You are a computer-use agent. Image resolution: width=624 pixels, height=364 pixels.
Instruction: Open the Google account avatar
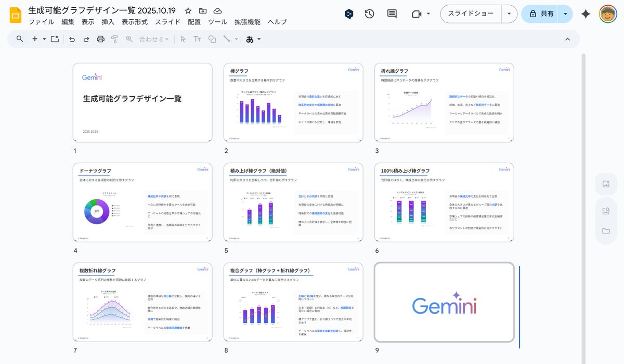click(608, 14)
